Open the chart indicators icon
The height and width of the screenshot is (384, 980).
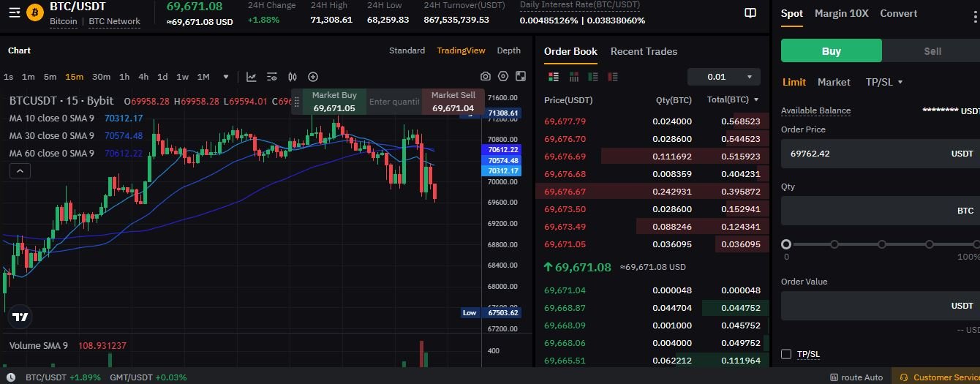272,77
